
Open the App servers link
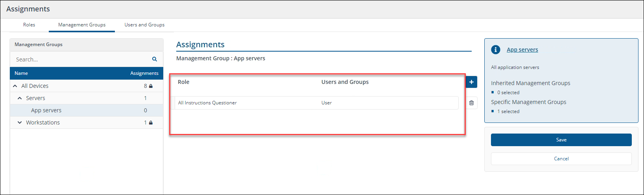pos(522,50)
